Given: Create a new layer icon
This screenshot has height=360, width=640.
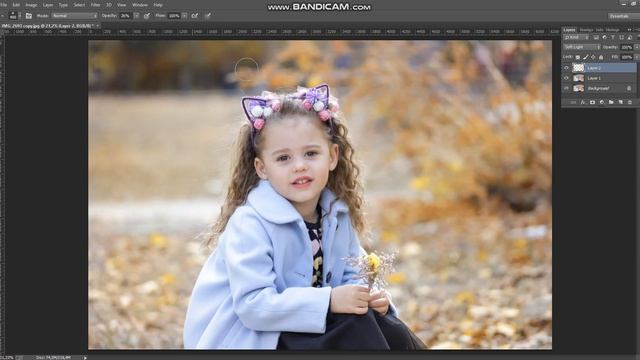Looking at the screenshot, I should 620,102.
